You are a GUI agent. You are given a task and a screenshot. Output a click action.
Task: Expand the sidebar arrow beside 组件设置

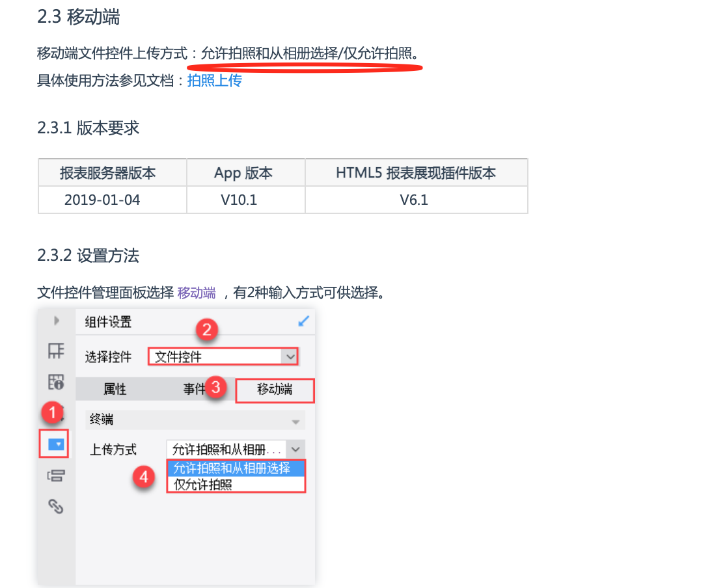click(57, 321)
